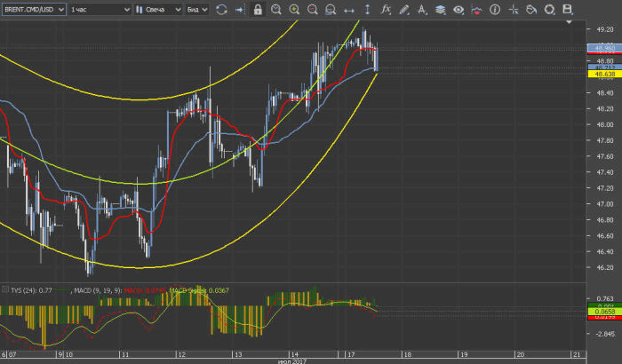Click the red 'MACD: 0.0745' value label
622x364 pixels.
click(145, 290)
